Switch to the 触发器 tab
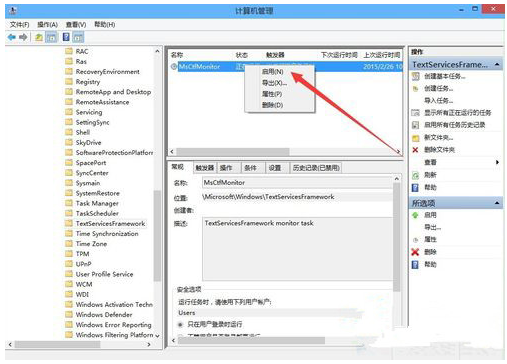This screenshot has width=507, height=364. point(205,168)
